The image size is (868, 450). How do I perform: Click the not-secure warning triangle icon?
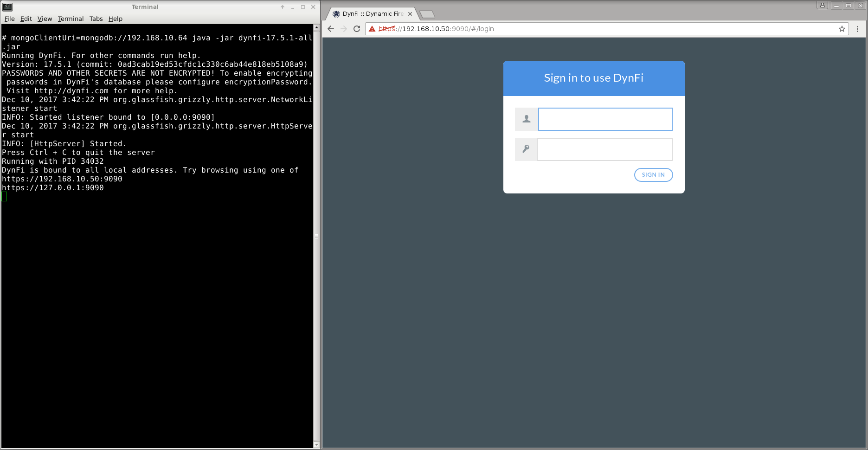pyautogui.click(x=372, y=29)
